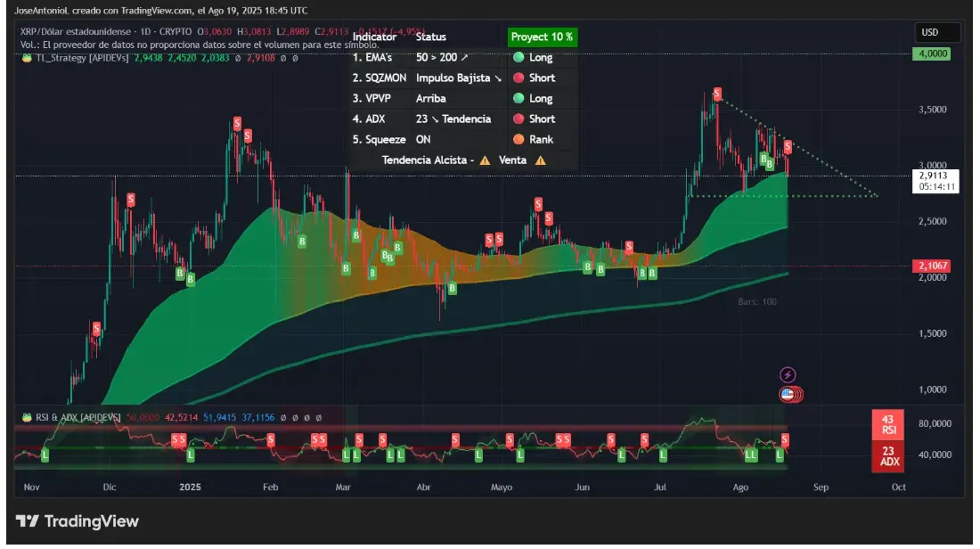This screenshot has width=980, height=549.
Task: Click the purple lightning bolt event icon
Action: click(788, 375)
